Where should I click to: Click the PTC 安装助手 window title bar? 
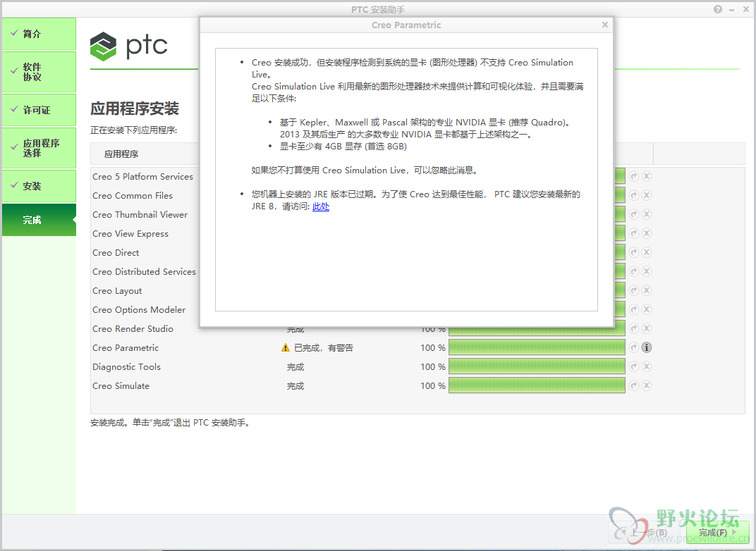coord(378,9)
